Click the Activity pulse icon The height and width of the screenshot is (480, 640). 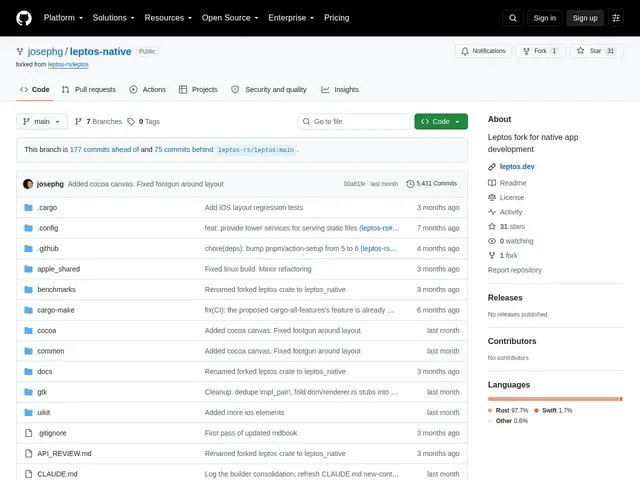tap(492, 212)
